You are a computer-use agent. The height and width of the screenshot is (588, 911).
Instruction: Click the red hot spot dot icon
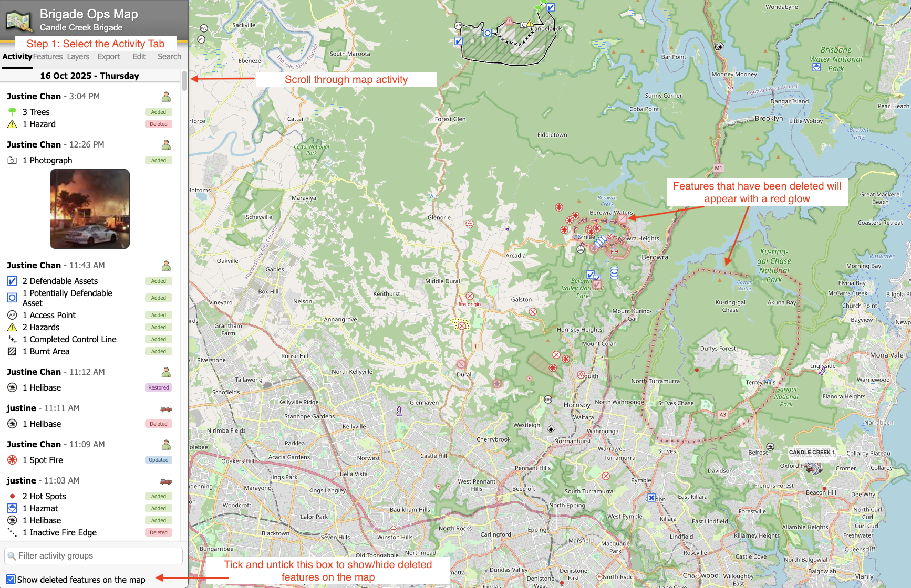tap(12, 496)
